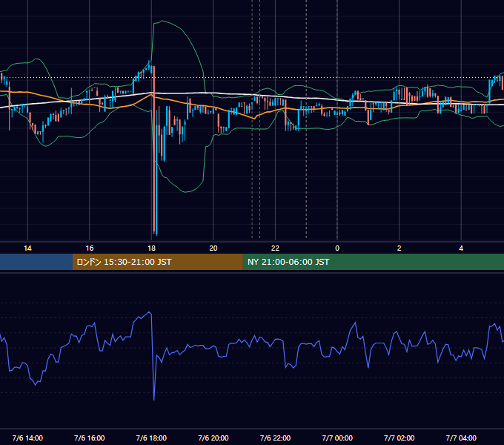This screenshot has width=504, height=445.
Task: Click the upper axis hour label 22
Action: pos(275,248)
